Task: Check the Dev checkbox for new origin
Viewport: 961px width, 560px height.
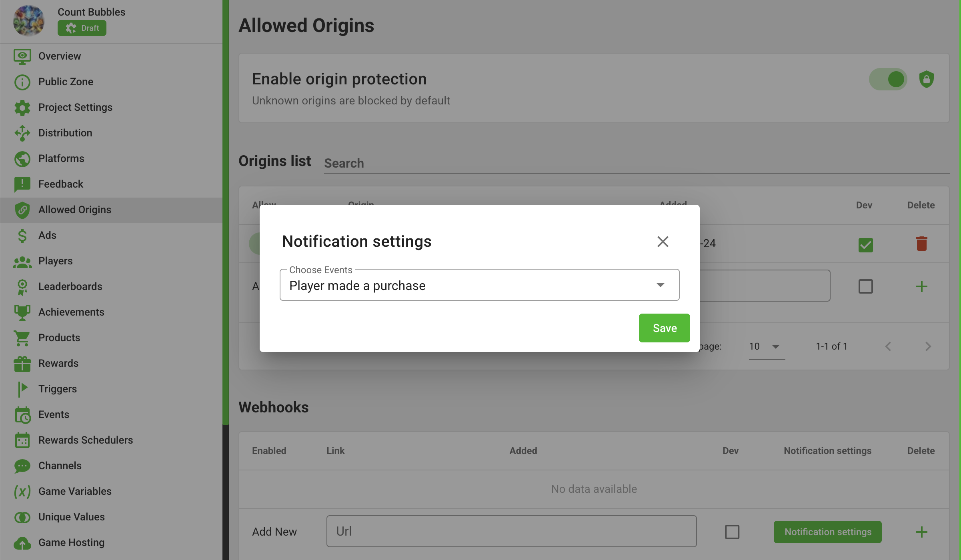Action: (866, 286)
